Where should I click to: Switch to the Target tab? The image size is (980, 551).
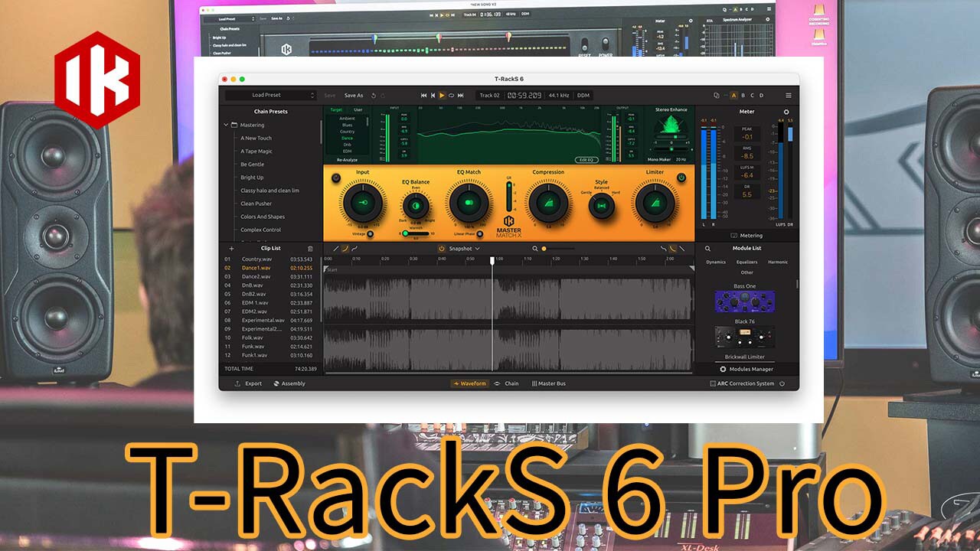(336, 109)
